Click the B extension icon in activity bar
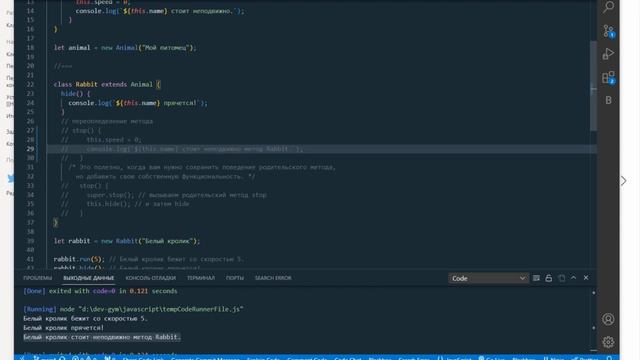 coord(608,100)
